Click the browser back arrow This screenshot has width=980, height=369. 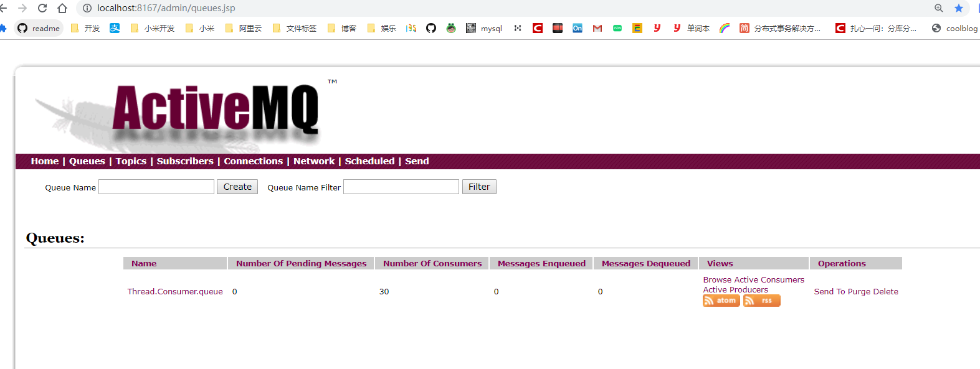[3, 8]
